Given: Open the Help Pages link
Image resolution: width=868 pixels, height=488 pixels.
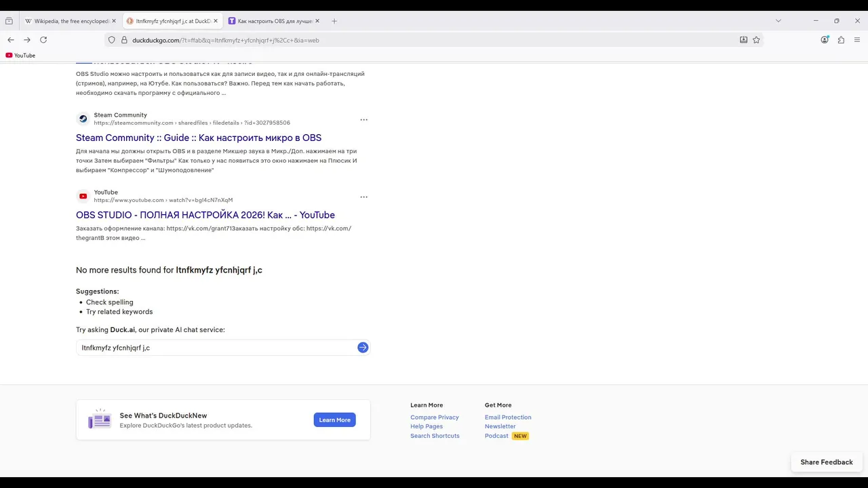Looking at the screenshot, I should (x=427, y=426).
